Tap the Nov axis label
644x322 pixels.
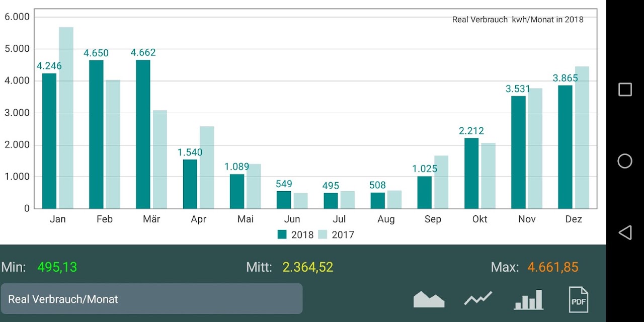(527, 219)
